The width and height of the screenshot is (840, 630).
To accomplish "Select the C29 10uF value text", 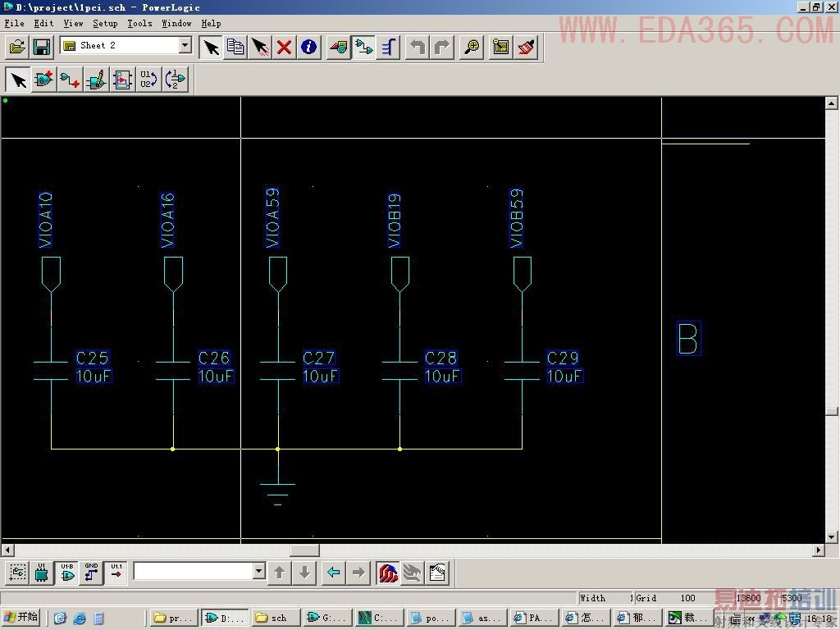I will click(x=564, y=376).
